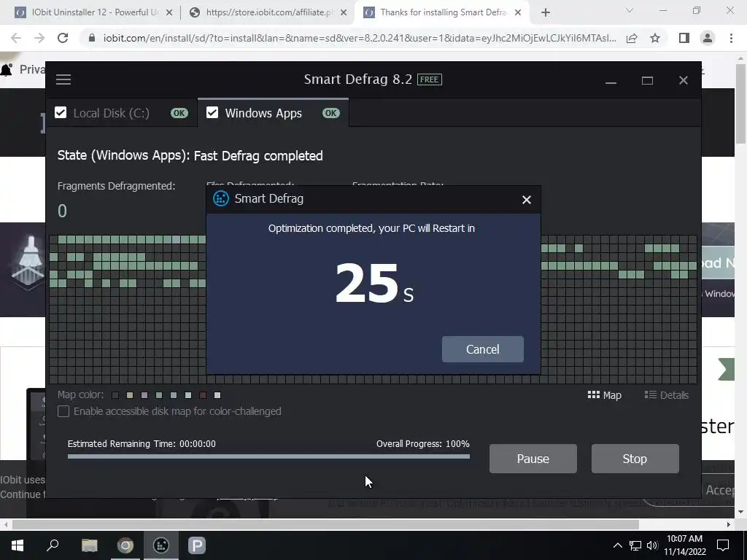
Task: Close the IObit Uninstaller 12 browser tab
Action: 169,13
